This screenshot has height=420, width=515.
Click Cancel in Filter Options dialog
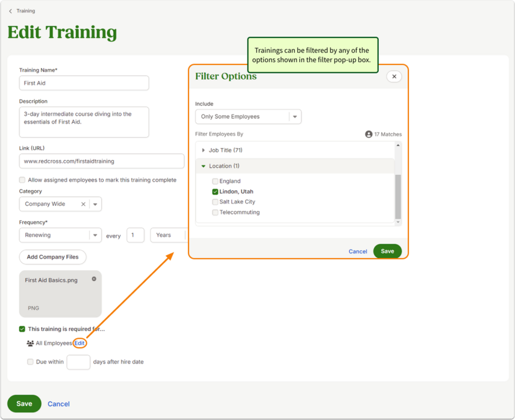358,252
